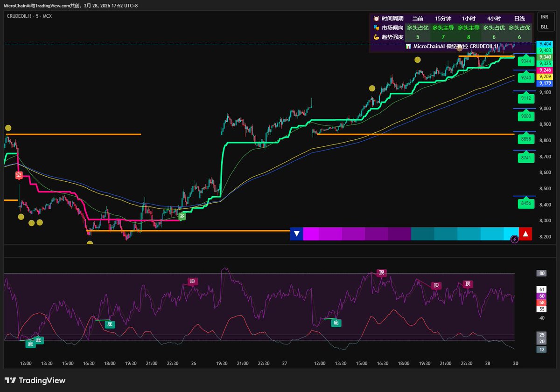Select the green 8741 level tag
Screen dimensions: 560x392
pyautogui.click(x=526, y=158)
